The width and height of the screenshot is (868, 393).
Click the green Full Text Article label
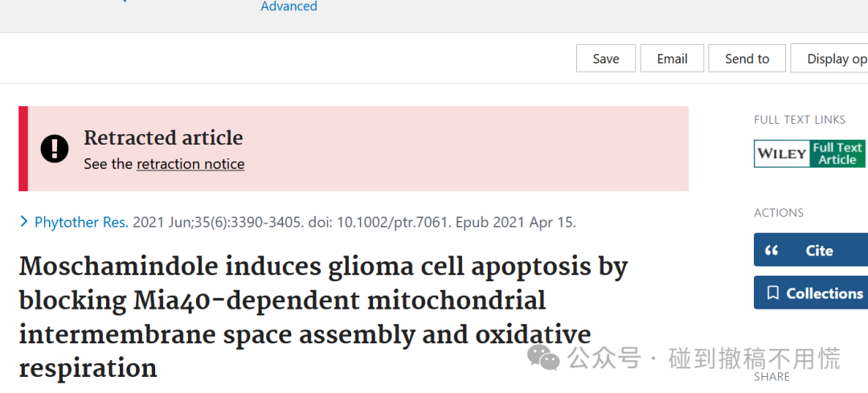pyautogui.click(x=837, y=154)
